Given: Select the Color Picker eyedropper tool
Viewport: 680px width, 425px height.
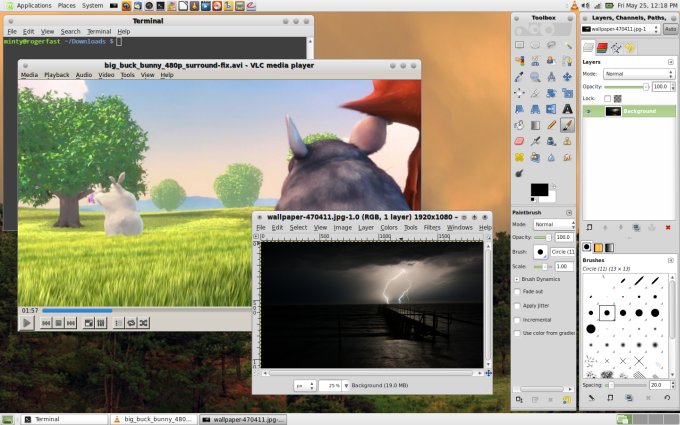Looking at the screenshot, I should [519, 77].
